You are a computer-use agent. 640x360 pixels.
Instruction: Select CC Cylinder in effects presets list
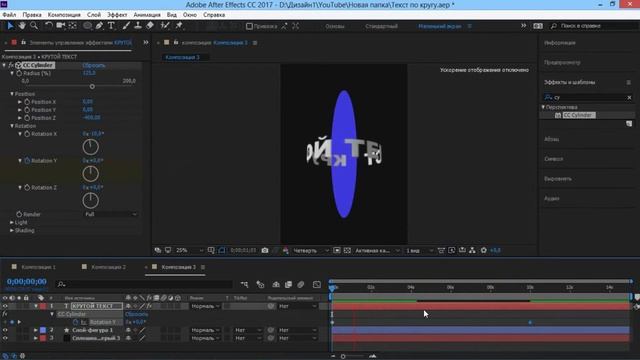coord(579,115)
